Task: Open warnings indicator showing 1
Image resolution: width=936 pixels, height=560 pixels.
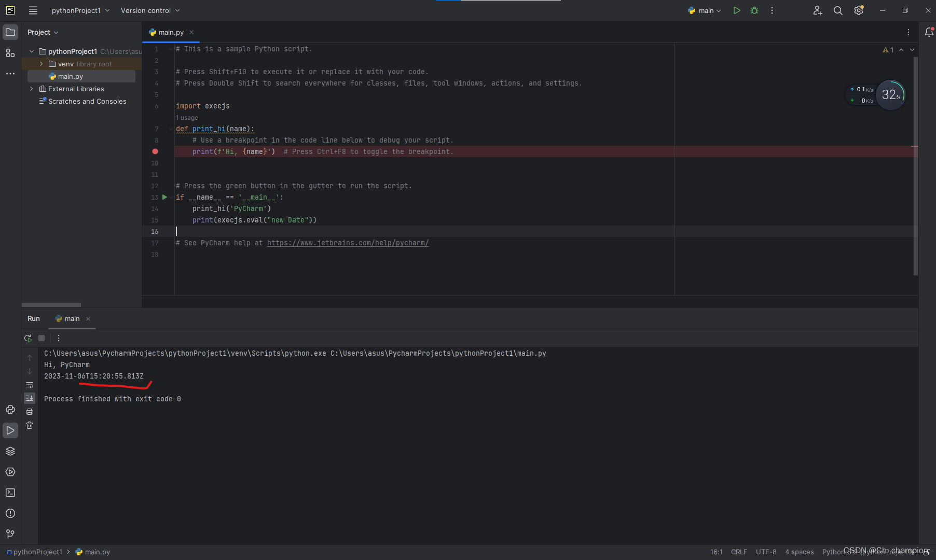Action: [888, 50]
